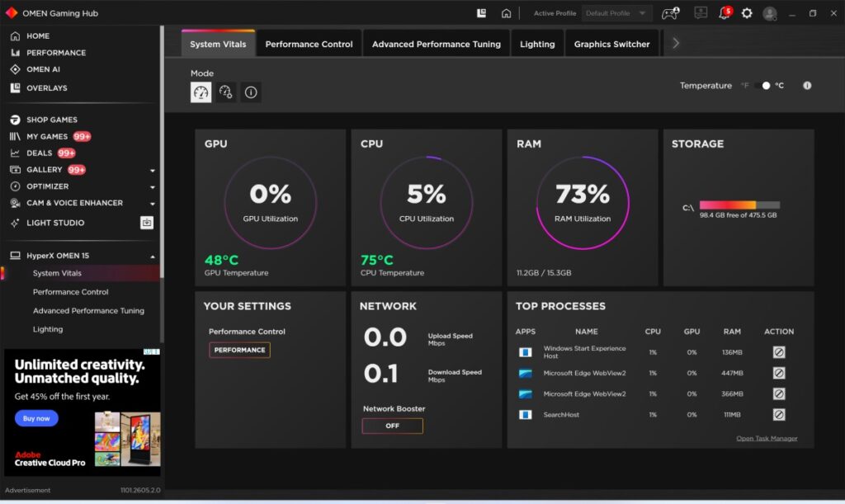Open notifications bell with 5 badge

point(725,12)
